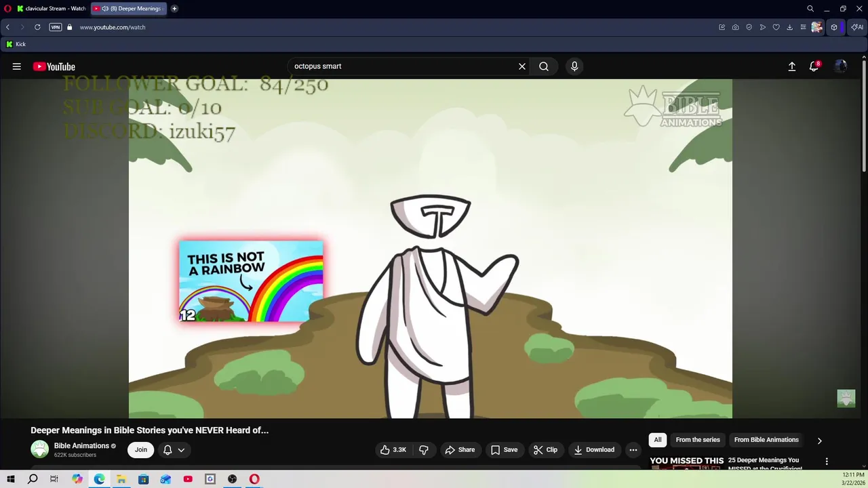
Task: View site security padlock info
Action: click(x=69, y=27)
